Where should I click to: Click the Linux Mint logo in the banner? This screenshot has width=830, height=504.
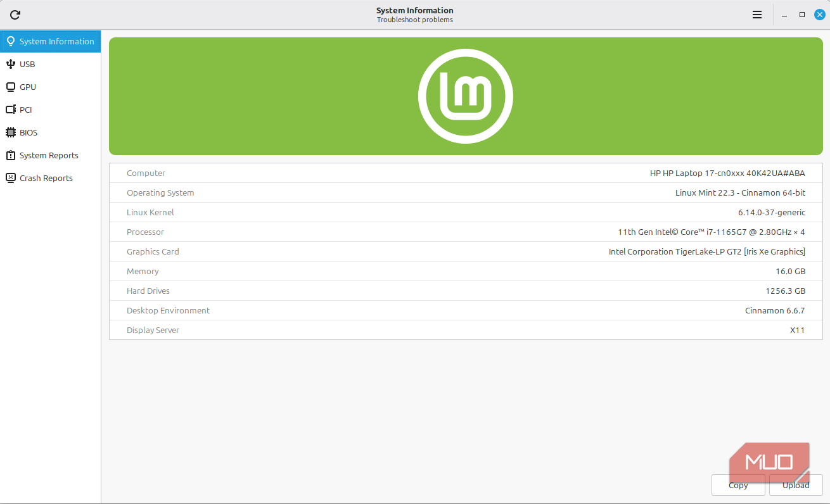pos(466,96)
